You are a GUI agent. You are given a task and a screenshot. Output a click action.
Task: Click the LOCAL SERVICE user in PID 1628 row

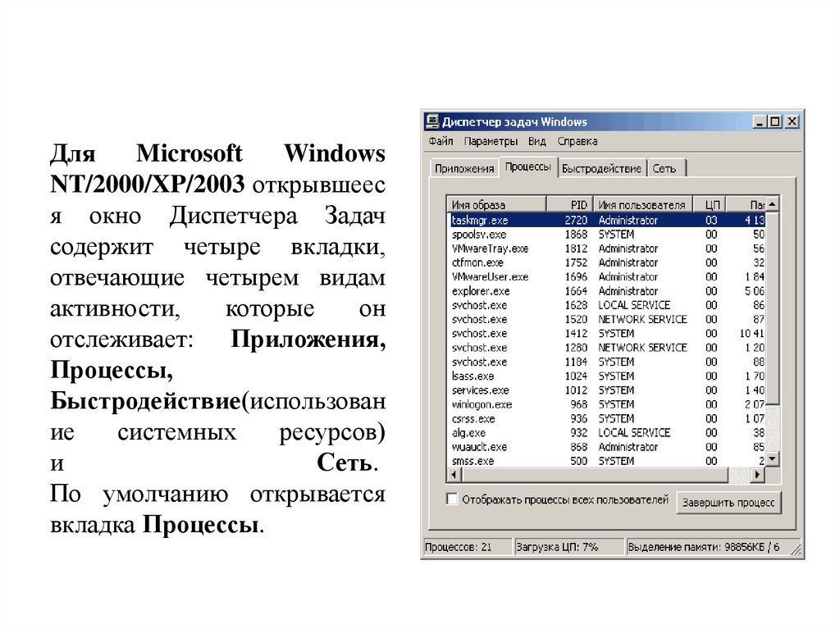634,305
